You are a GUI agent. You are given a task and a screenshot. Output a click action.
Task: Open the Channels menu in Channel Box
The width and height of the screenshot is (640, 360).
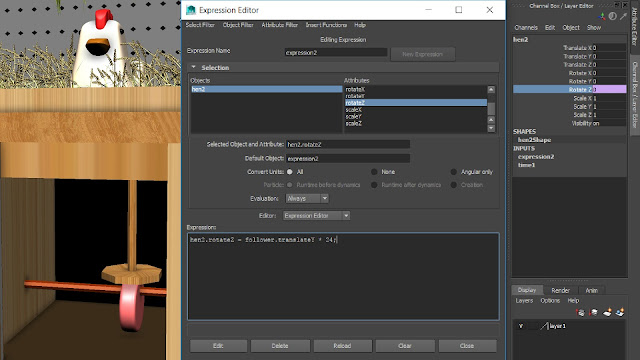point(526,27)
